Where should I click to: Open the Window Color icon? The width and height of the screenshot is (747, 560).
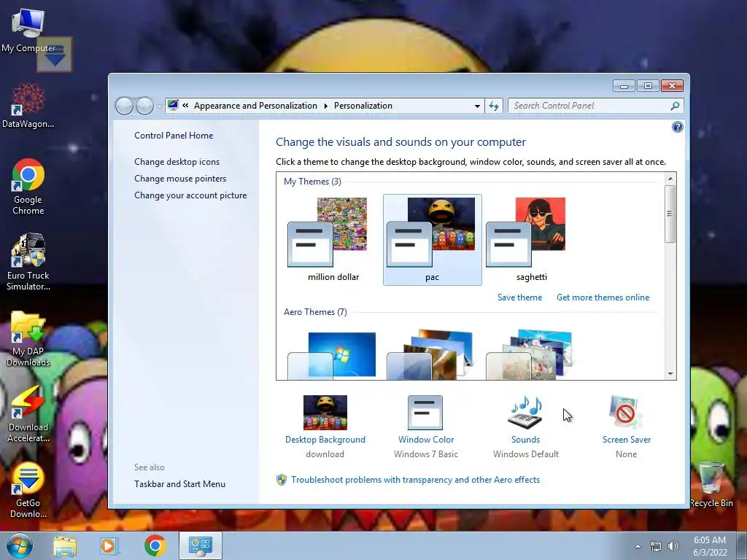[x=425, y=413]
